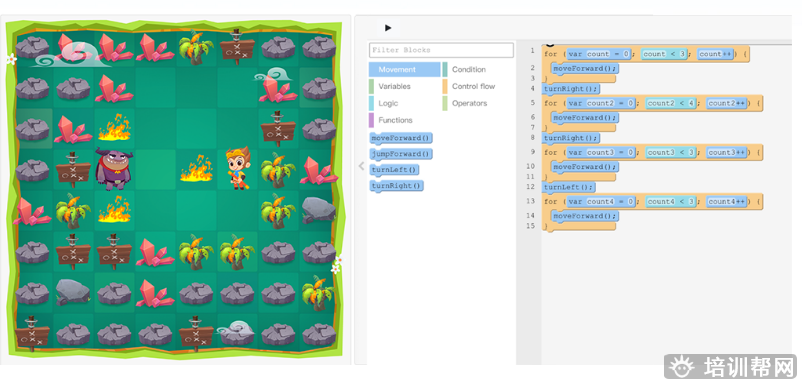Pick the moveForward() block from palette
The image size is (802, 384).
(x=400, y=138)
